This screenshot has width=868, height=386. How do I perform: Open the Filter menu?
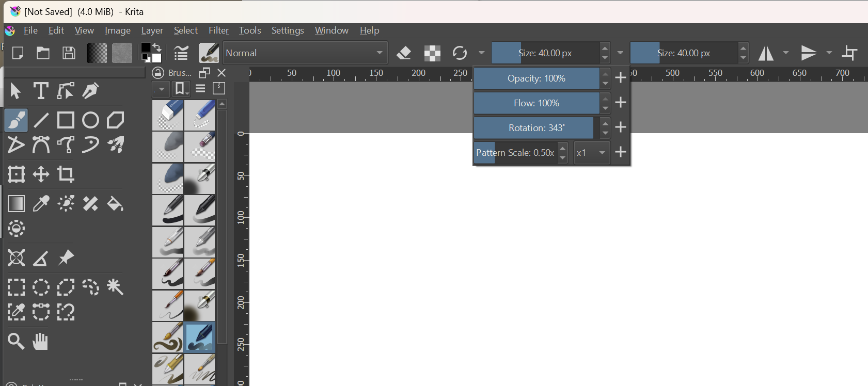218,30
